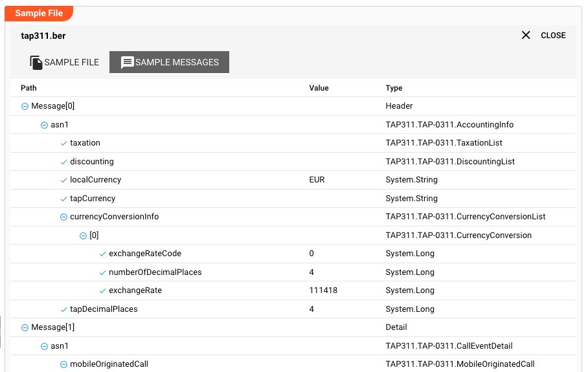Collapse the mobileOriginatedCall node

coord(63,364)
